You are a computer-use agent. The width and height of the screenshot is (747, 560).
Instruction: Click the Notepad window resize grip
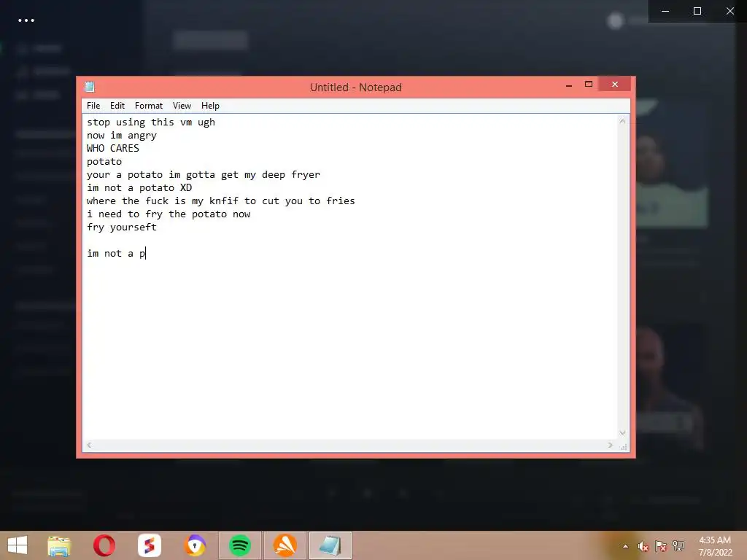pos(623,446)
